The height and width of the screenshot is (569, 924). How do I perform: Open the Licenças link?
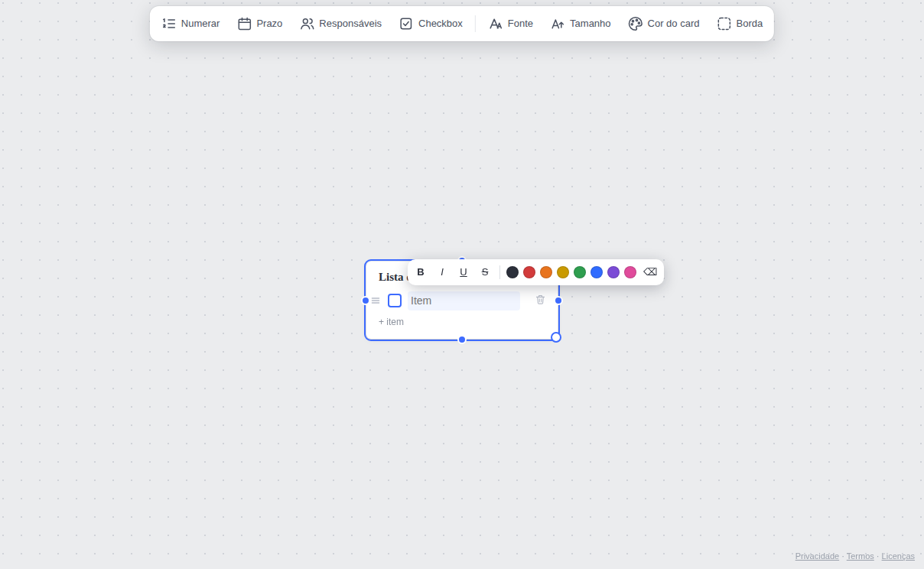898,556
